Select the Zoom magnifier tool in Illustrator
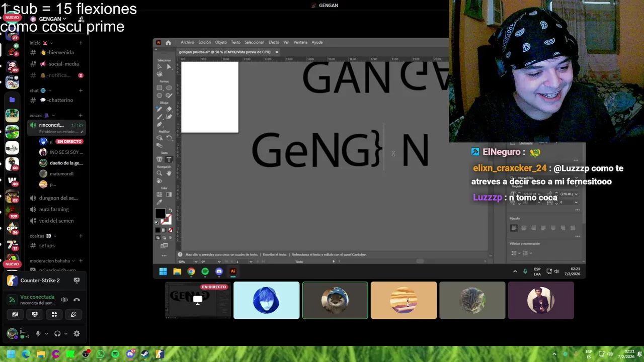 pyautogui.click(x=159, y=173)
